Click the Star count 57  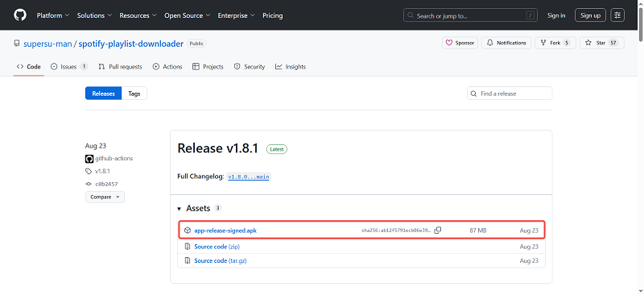(613, 43)
